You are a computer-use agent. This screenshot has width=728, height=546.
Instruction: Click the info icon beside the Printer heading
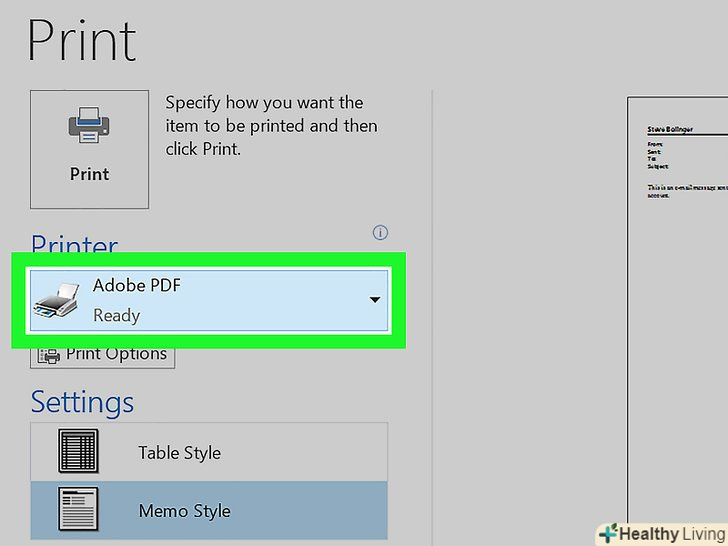pyautogui.click(x=380, y=233)
